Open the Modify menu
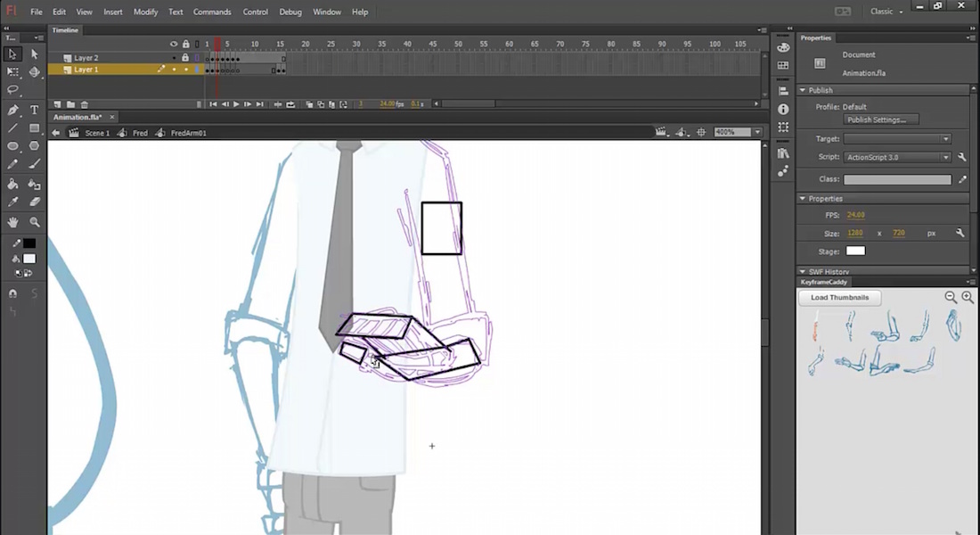 tap(145, 12)
